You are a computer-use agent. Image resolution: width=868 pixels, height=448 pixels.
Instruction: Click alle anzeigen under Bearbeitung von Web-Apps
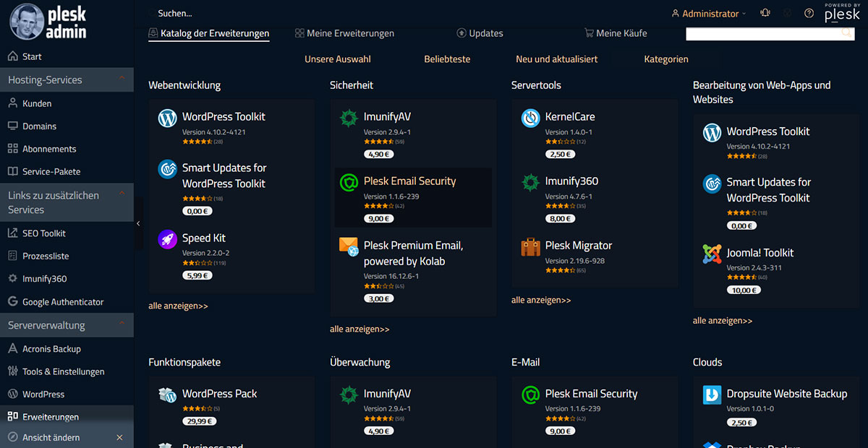[x=723, y=321]
